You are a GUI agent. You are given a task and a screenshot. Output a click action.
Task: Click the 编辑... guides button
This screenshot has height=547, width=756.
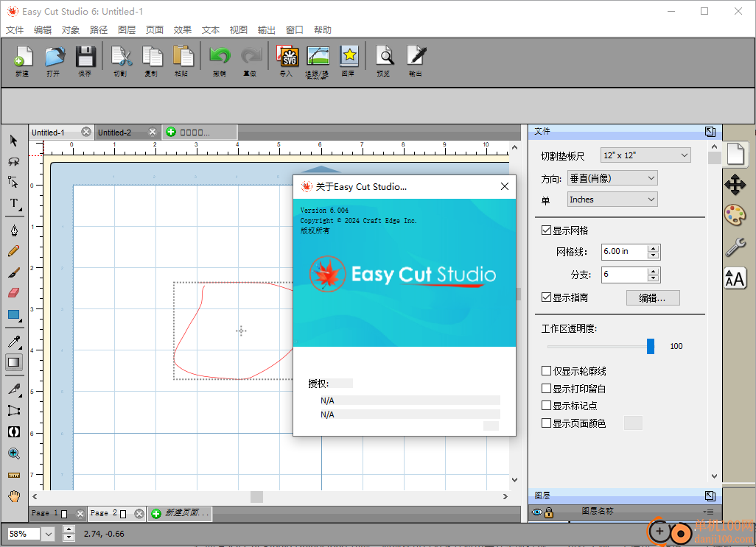(653, 298)
